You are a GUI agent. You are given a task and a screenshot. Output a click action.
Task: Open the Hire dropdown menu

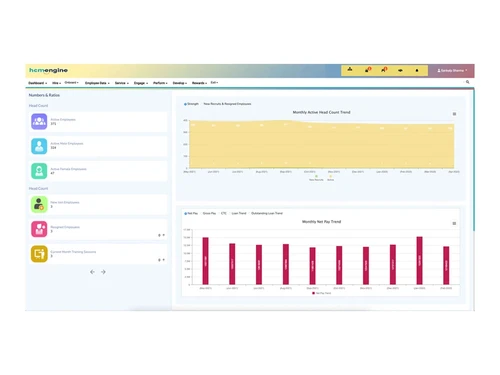point(57,83)
